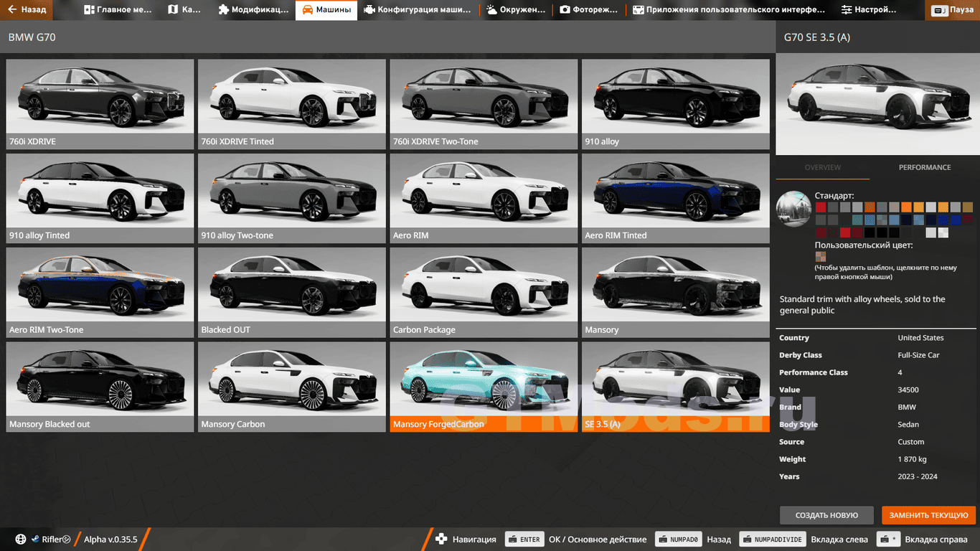Open Настройки via its sliders icon
Image resolution: width=980 pixels, height=551 pixels.
(847, 10)
